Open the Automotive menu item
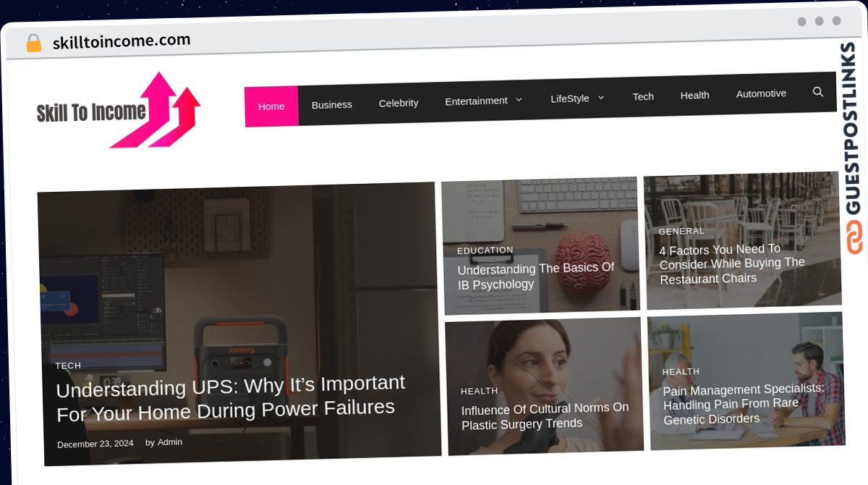868x485 pixels. click(x=761, y=93)
